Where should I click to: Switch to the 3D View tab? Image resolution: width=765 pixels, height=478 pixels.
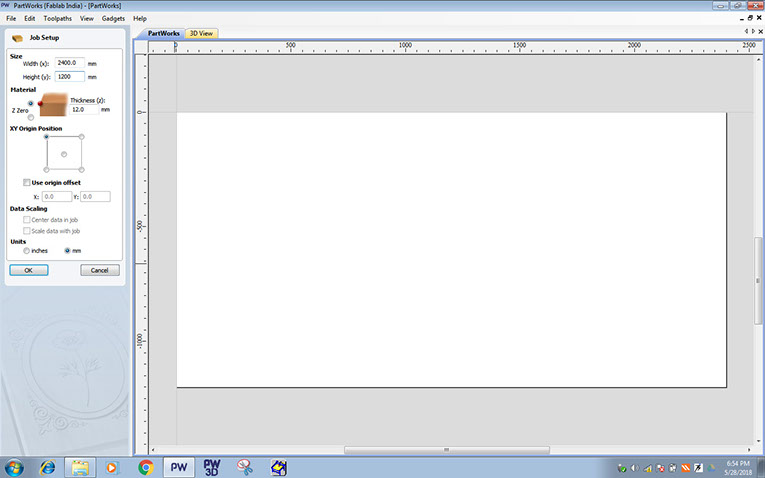(x=201, y=33)
